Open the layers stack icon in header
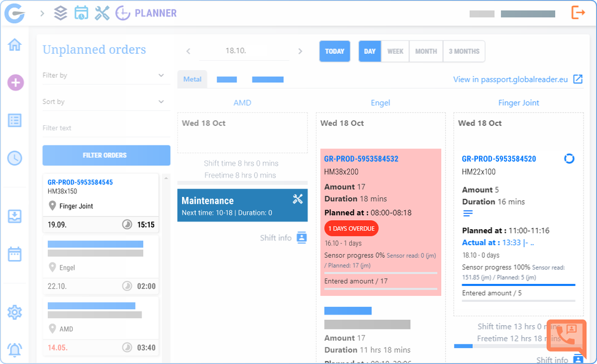Viewport: 597px width, 364px height. click(x=60, y=13)
